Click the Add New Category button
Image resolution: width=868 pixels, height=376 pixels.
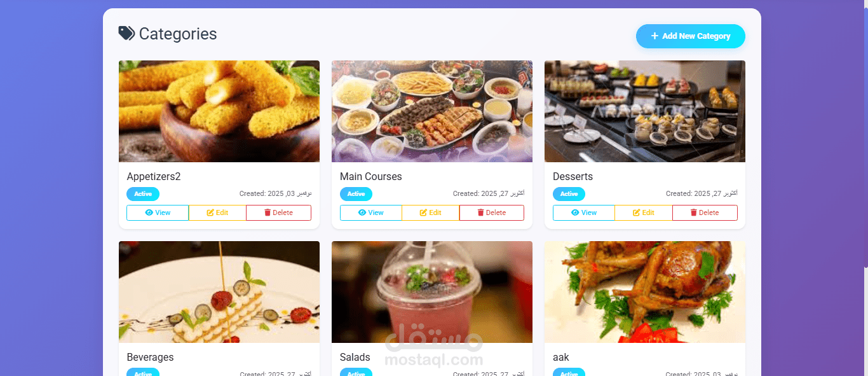pyautogui.click(x=690, y=36)
